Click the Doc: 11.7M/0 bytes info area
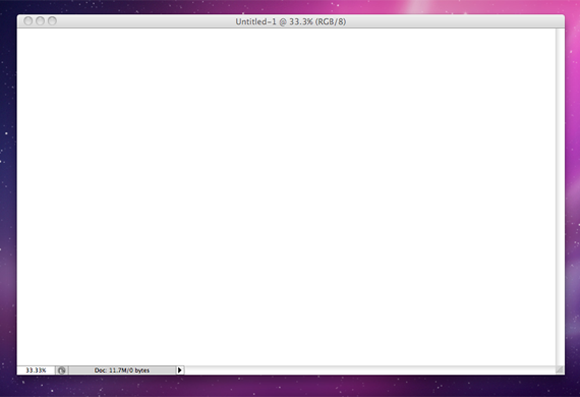The height and width of the screenshot is (397, 580). [x=122, y=370]
